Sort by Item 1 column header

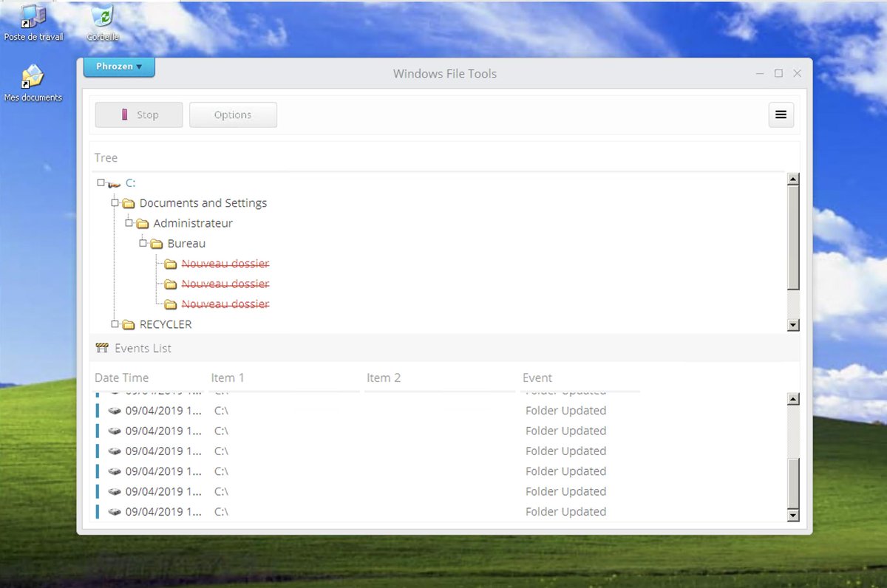(x=228, y=377)
